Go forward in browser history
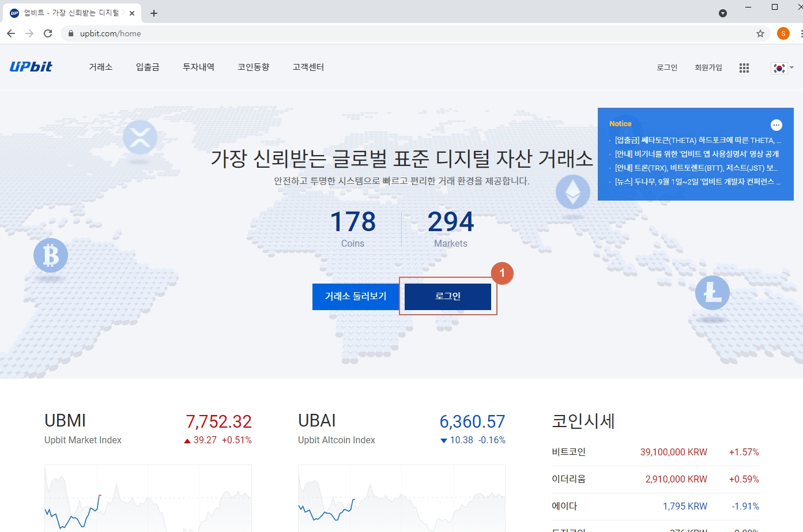Image resolution: width=803 pixels, height=532 pixels. click(x=29, y=33)
